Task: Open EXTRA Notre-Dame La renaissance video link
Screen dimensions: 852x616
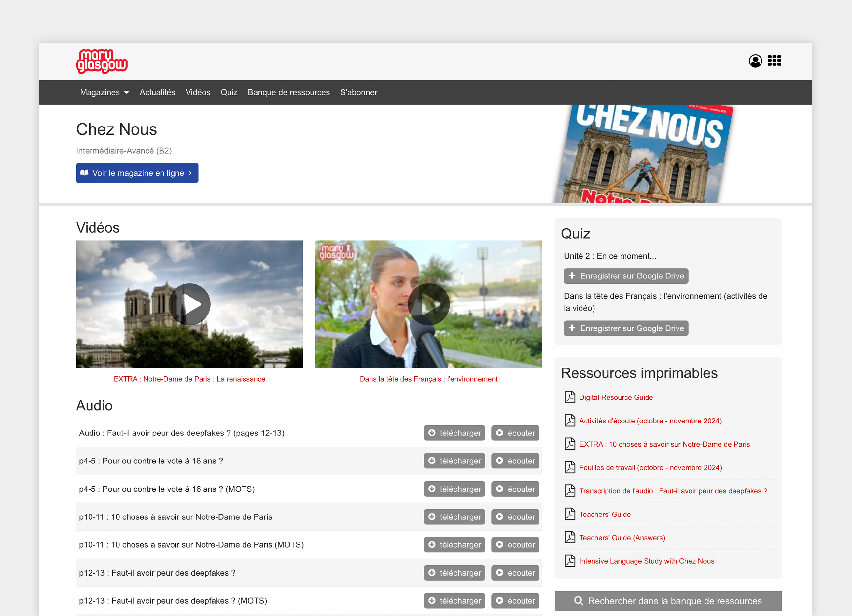Action: [189, 379]
